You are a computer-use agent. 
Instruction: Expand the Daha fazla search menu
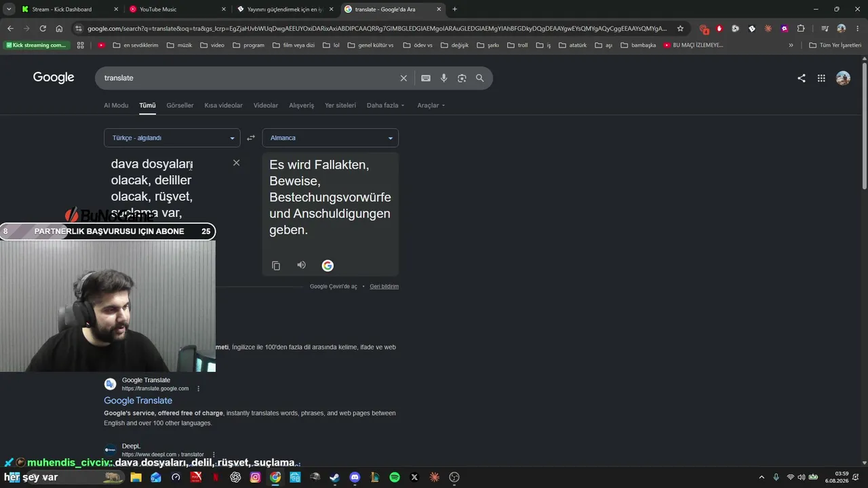click(385, 105)
